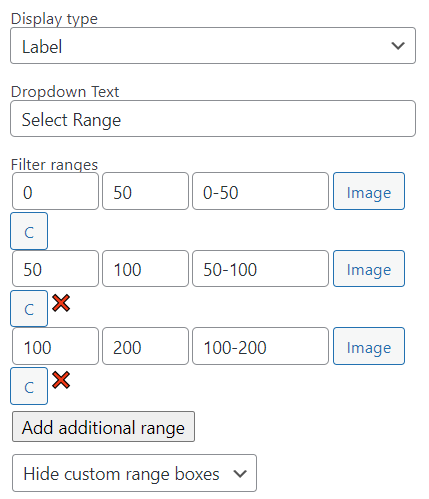Focus the Dropdown Text field with Select Range
The width and height of the screenshot is (429, 499).
(x=213, y=119)
